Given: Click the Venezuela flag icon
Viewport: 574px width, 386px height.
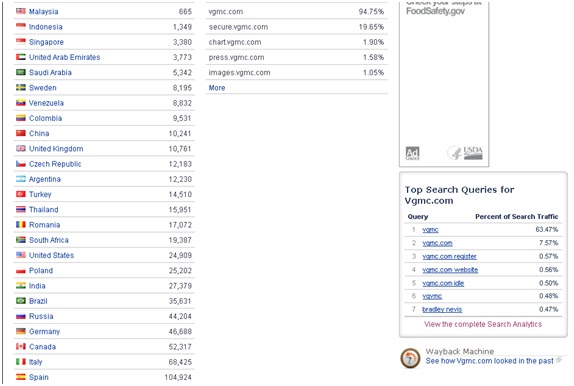Looking at the screenshot, I should pos(21,103).
